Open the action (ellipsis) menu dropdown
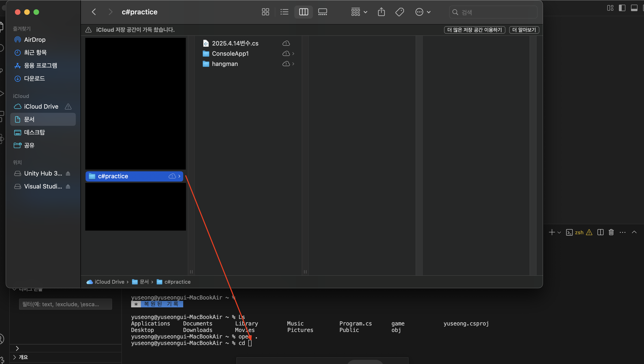This screenshot has width=644, height=364. (x=423, y=12)
